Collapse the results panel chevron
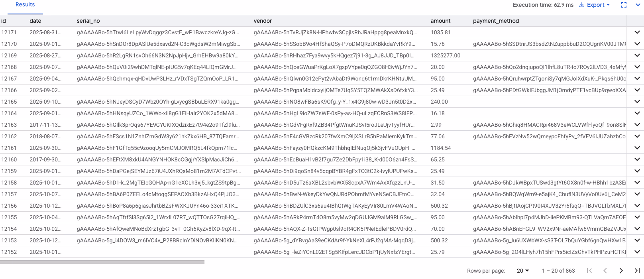 point(638,5)
